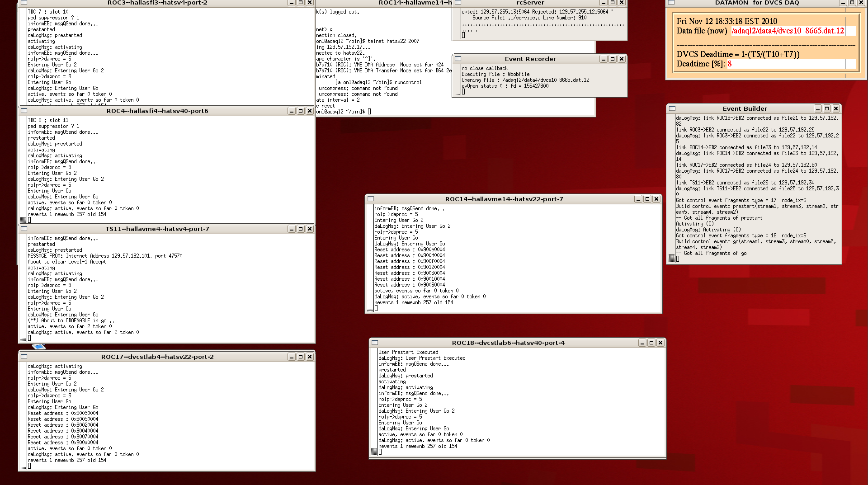868x485 pixels.
Task: Maximize the ROC3--hallasfi3 terminal window
Action: pos(301,3)
